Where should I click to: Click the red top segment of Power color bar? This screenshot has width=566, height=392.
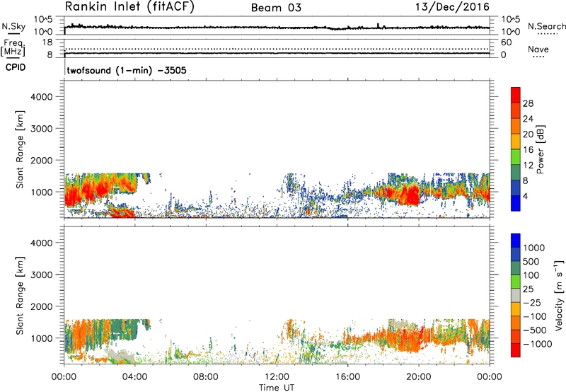pyautogui.click(x=516, y=96)
